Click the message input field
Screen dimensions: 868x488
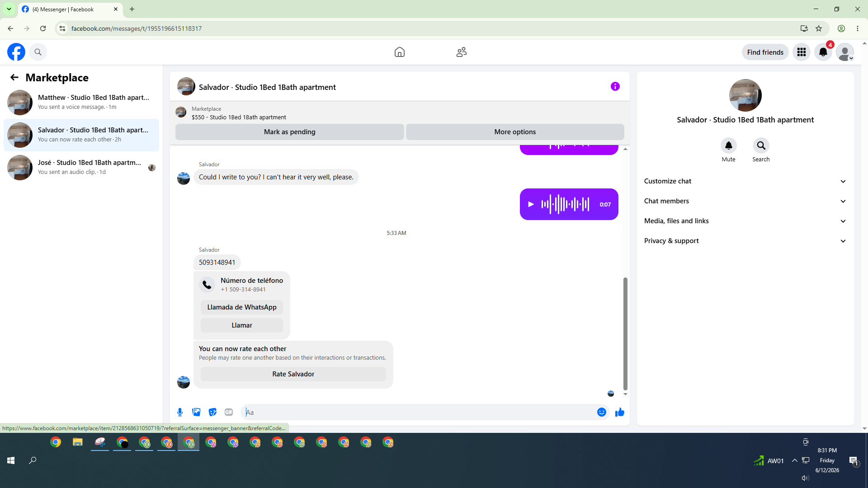coord(420,412)
